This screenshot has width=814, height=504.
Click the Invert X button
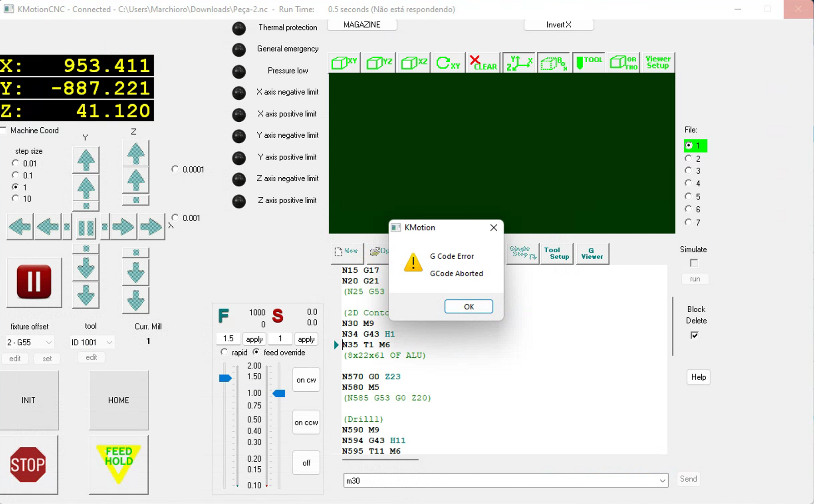pyautogui.click(x=559, y=25)
